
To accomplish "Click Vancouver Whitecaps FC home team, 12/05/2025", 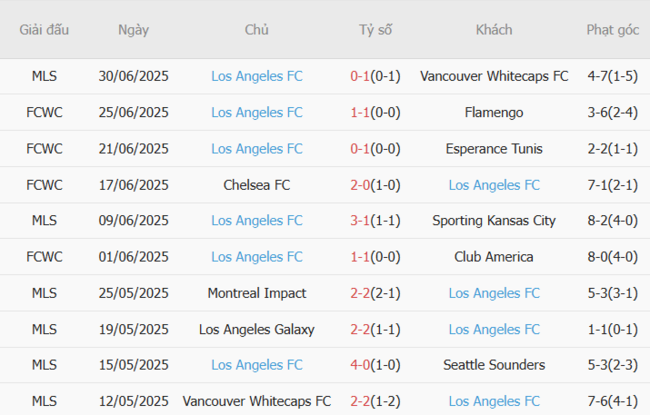I will point(257,401).
